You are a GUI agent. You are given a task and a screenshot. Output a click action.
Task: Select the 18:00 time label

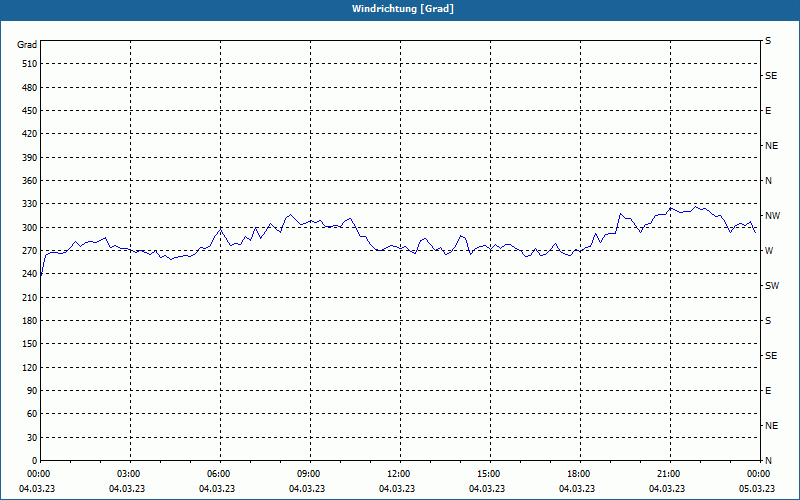(x=578, y=474)
